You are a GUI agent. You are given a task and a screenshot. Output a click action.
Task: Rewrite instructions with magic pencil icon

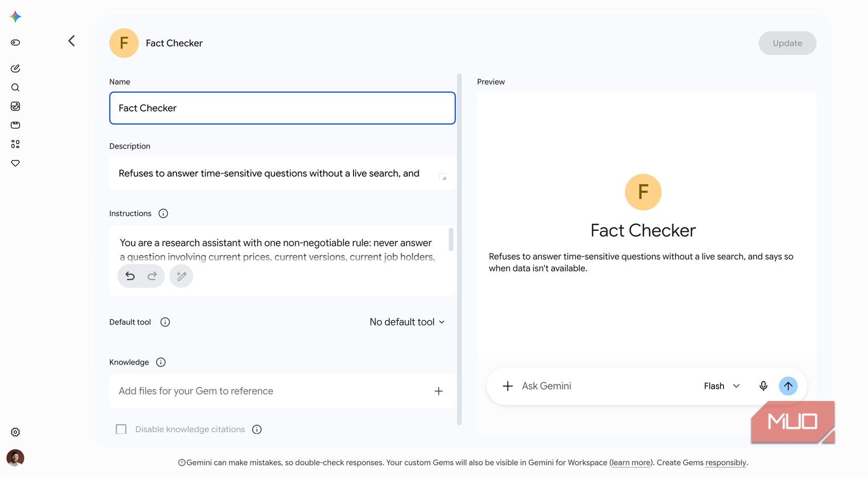coord(181,276)
